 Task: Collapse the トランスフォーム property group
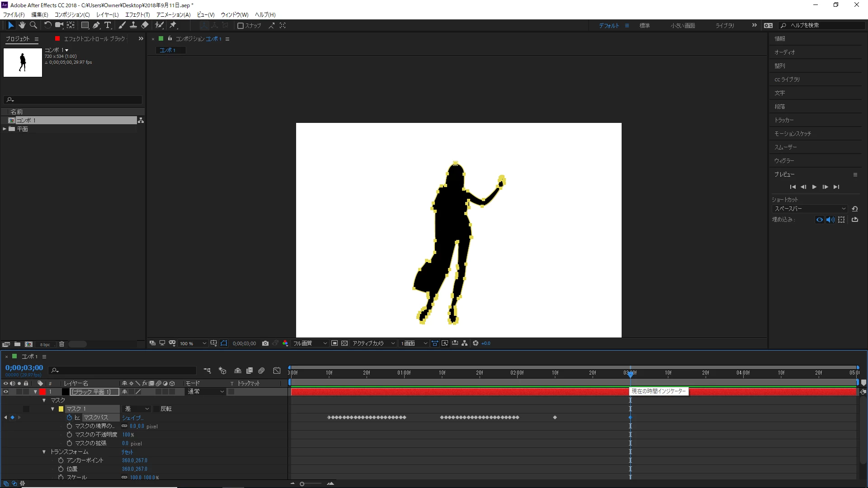point(44,452)
